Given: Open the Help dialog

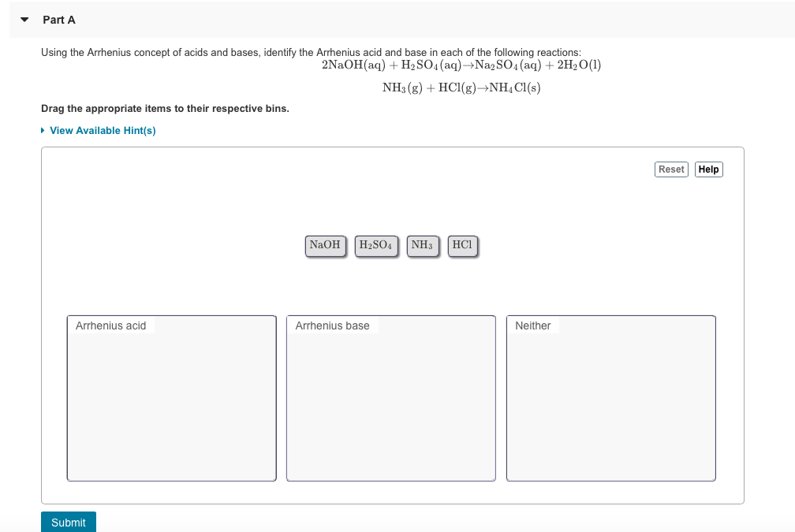Looking at the screenshot, I should 707,169.
